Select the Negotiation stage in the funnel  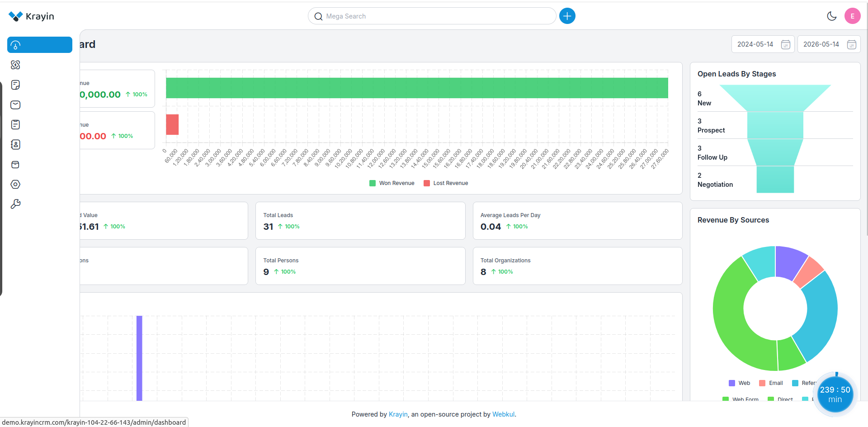click(x=775, y=180)
